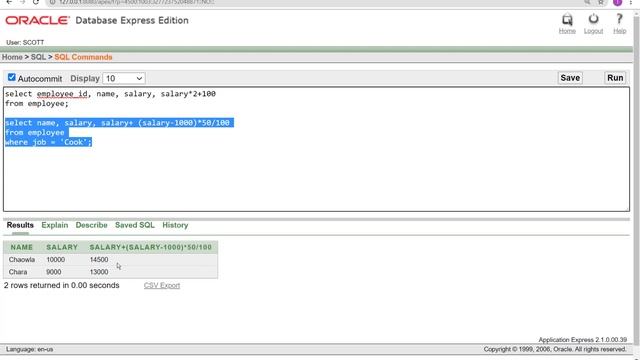
Task: Open the Describe tab
Action: point(91,225)
